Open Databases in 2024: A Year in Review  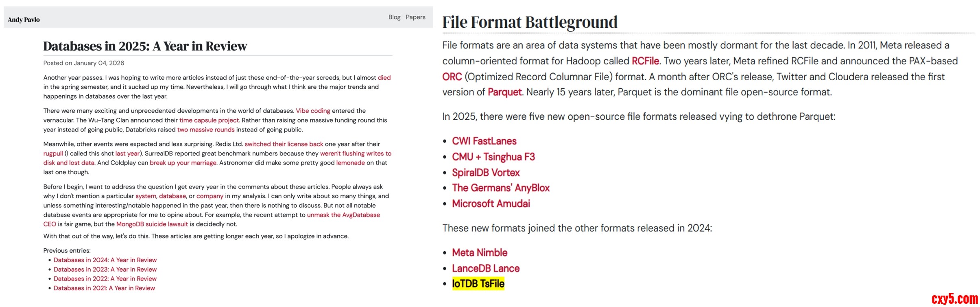click(105, 260)
